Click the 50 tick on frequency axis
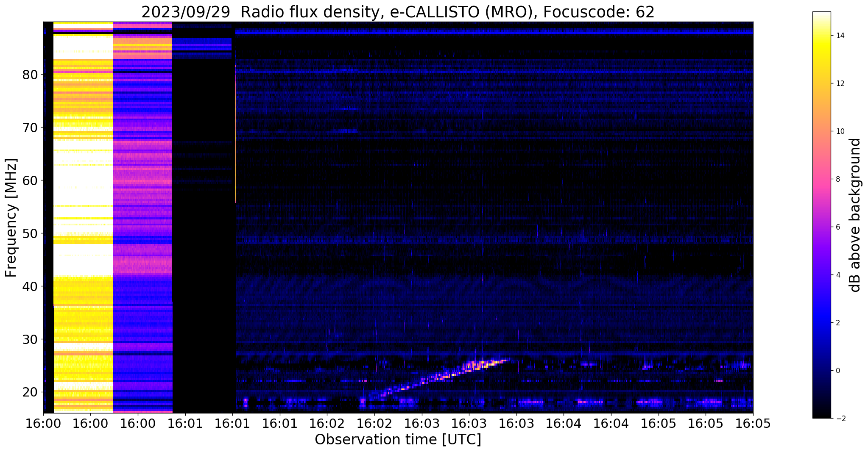Screen dimensions: 868x452 [31, 233]
